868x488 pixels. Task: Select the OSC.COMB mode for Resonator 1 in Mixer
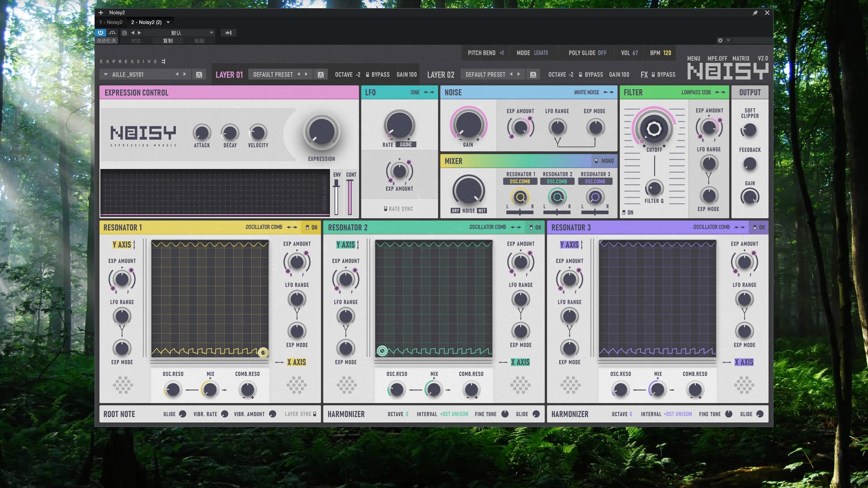click(520, 181)
